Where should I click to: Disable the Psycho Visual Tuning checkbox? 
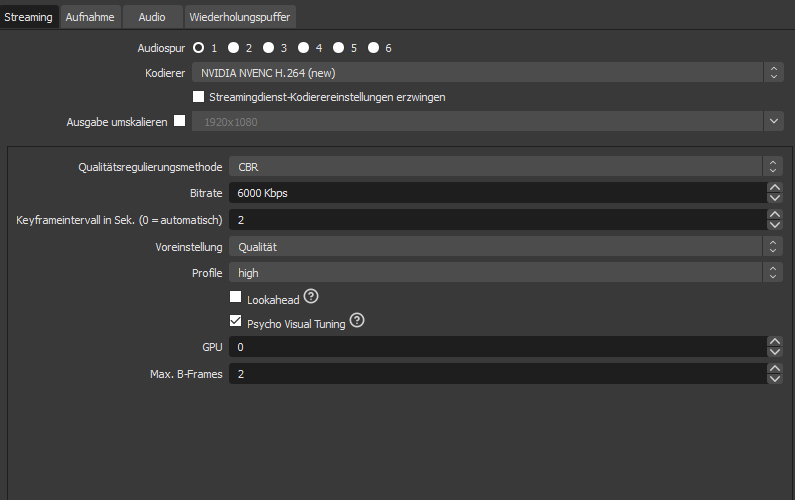(236, 322)
